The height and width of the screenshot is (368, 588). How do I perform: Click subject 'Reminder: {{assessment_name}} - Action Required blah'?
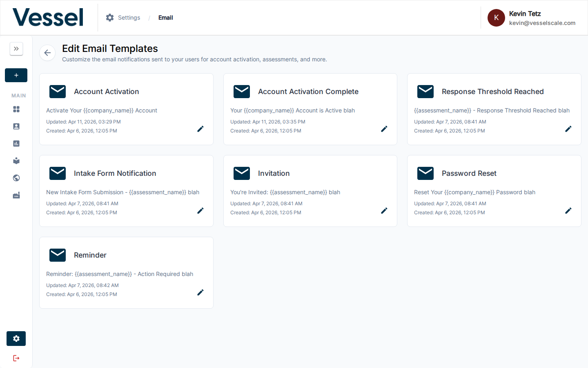[x=120, y=274]
